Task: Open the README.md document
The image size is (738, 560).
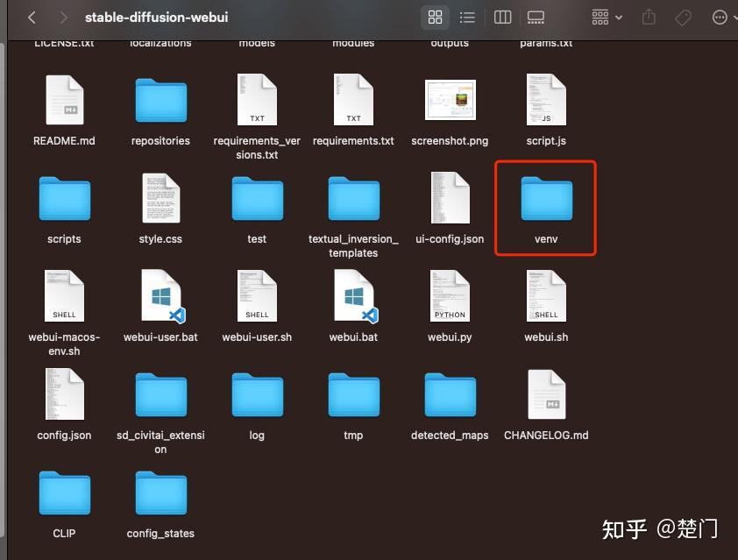Action: pyautogui.click(x=64, y=98)
